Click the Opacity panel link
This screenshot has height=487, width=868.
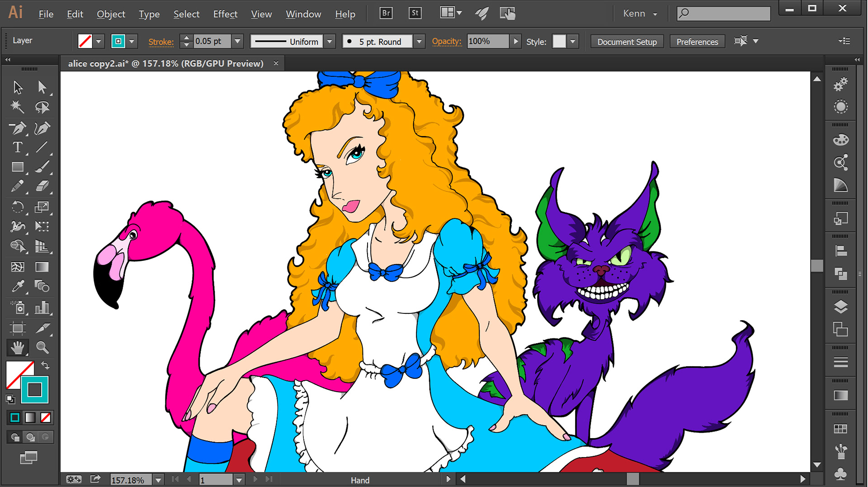(447, 42)
